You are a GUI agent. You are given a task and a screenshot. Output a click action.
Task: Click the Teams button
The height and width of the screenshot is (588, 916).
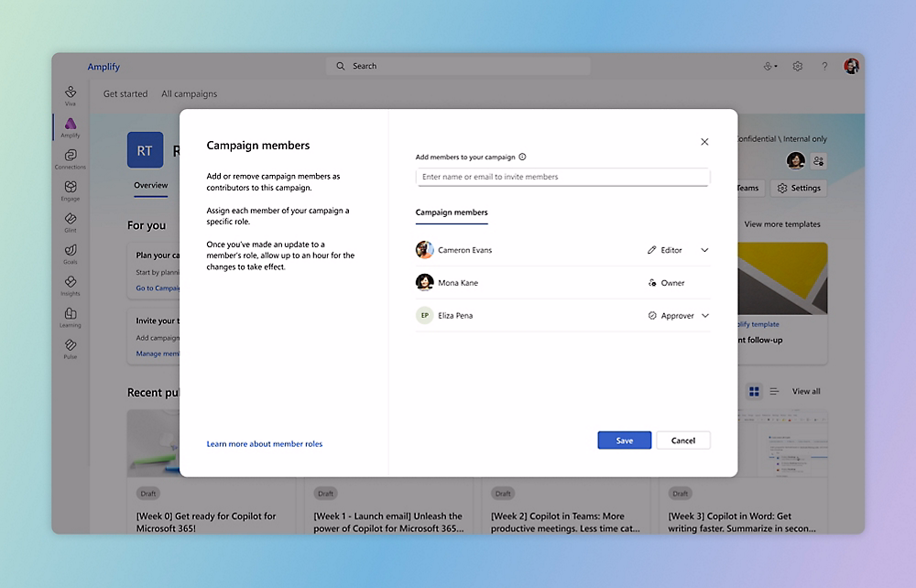(751, 188)
